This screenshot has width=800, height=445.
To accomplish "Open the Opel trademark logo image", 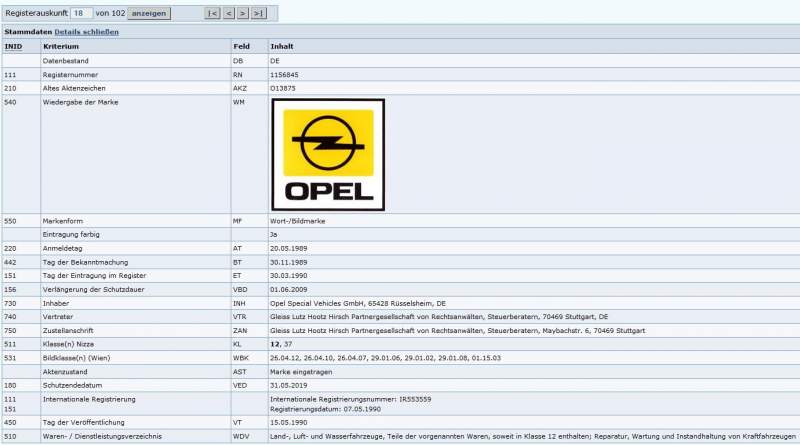I will tap(328, 155).
